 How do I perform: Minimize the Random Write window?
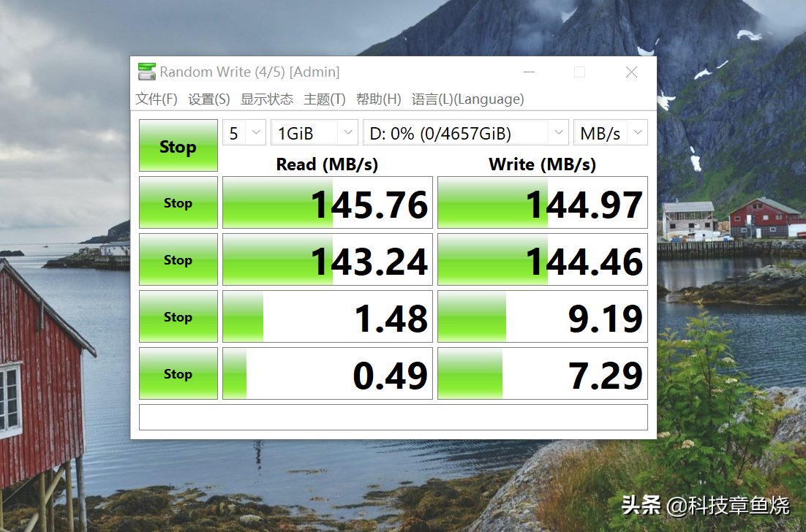point(529,72)
